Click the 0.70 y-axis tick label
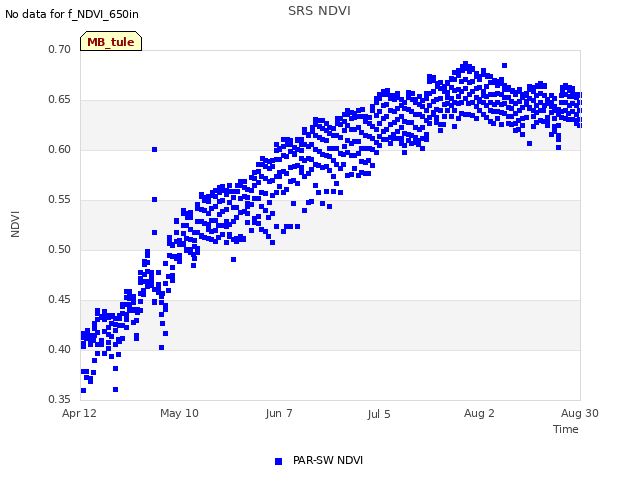The height and width of the screenshot is (480, 640). (x=59, y=49)
